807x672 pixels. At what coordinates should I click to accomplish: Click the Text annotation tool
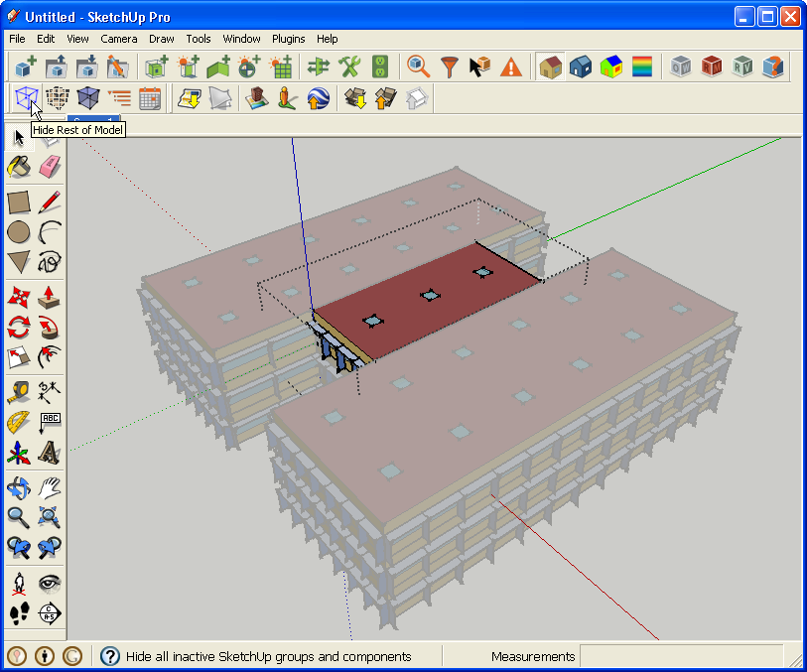pyautogui.click(x=49, y=422)
